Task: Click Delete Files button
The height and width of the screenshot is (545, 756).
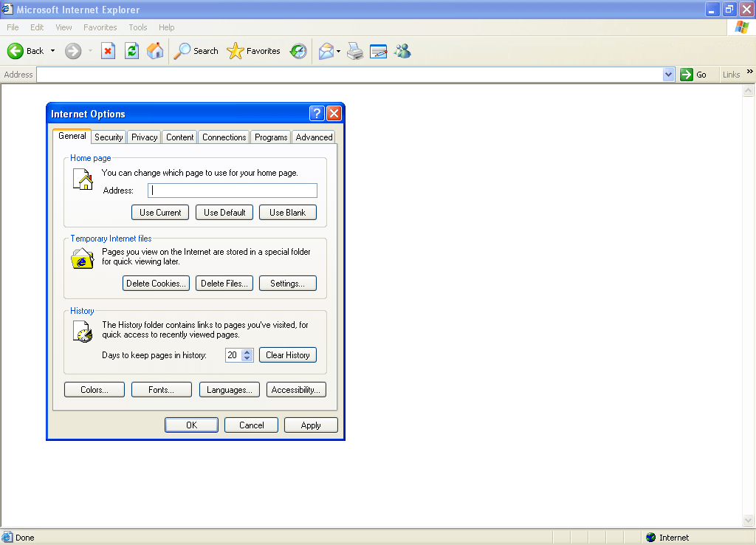Action: [224, 283]
